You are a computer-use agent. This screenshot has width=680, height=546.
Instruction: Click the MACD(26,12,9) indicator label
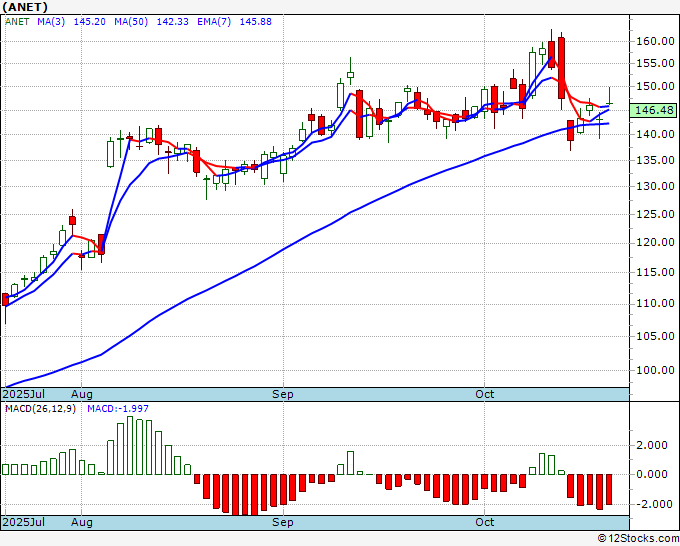click(x=40, y=409)
